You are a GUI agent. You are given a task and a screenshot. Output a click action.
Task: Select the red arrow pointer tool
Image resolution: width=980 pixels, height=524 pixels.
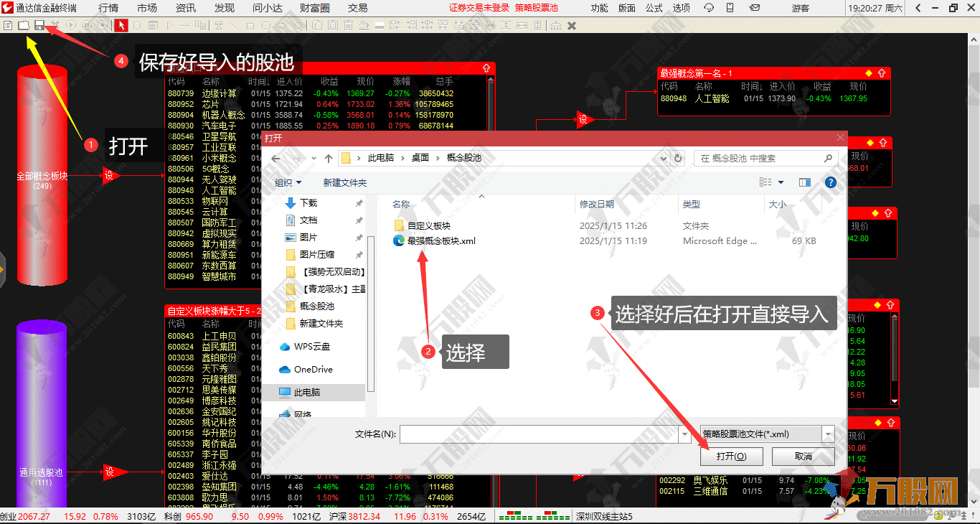tap(121, 25)
